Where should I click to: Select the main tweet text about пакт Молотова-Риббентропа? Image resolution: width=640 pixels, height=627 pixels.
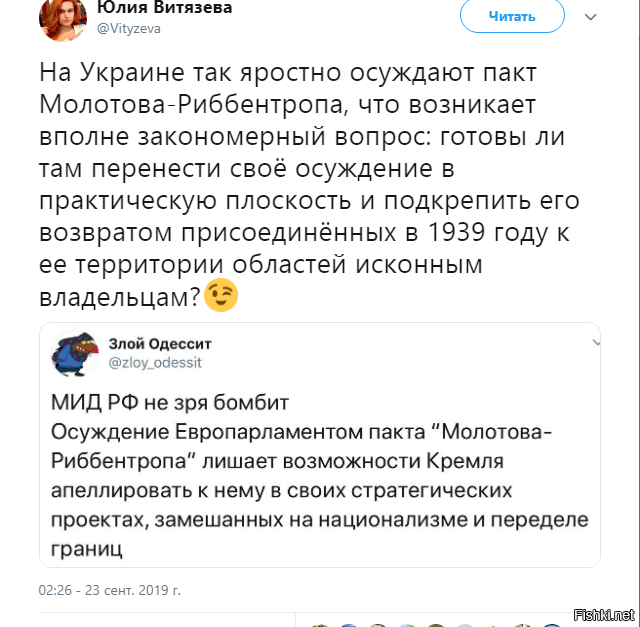coord(309,184)
